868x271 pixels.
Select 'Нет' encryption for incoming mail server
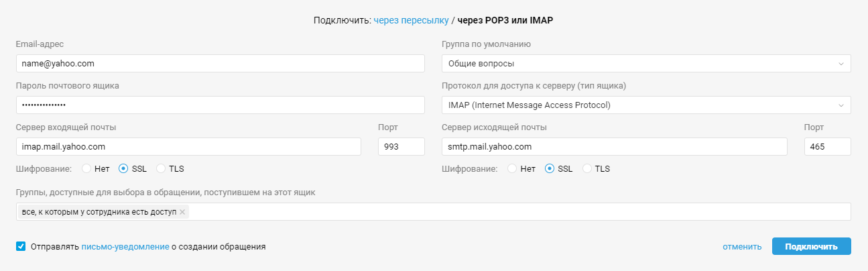pyautogui.click(x=86, y=168)
